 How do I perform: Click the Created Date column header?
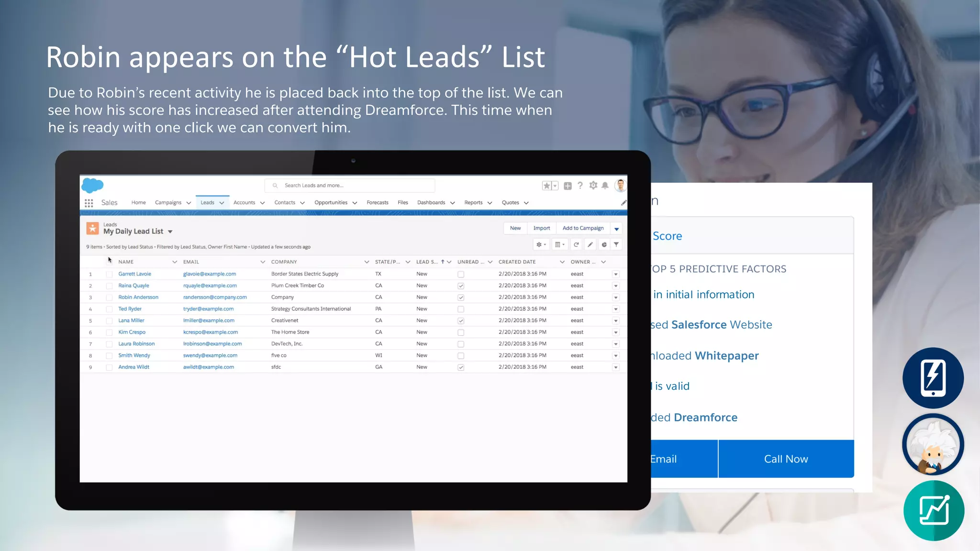point(517,262)
